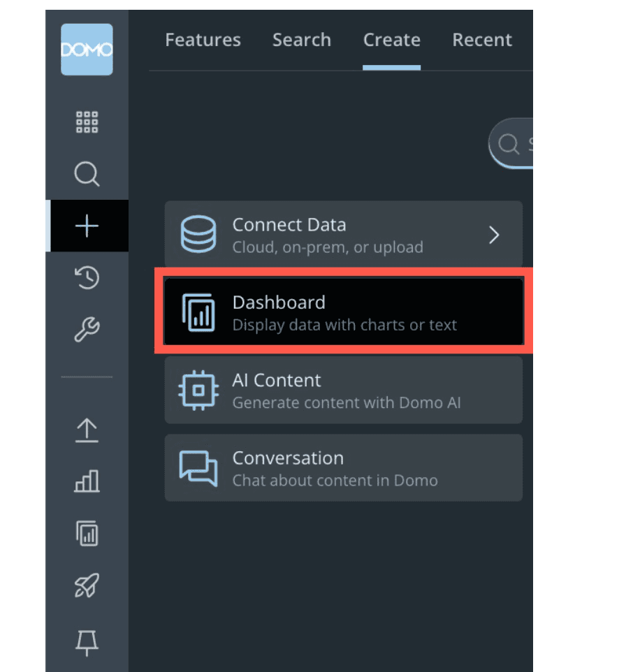
Task: Open the dashboards icon in sidebar
Action: 87,534
